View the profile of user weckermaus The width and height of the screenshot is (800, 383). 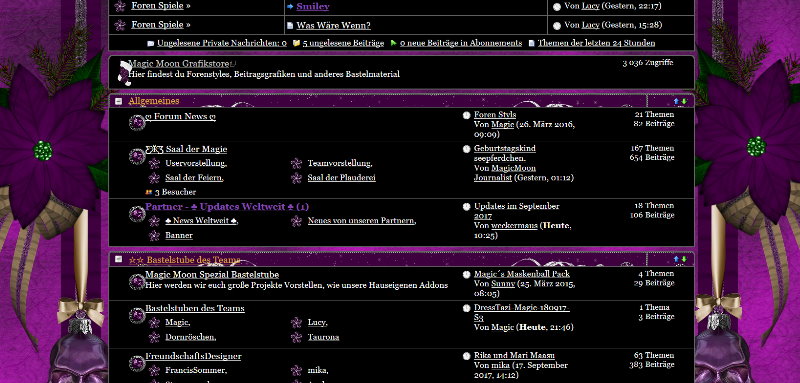click(514, 225)
